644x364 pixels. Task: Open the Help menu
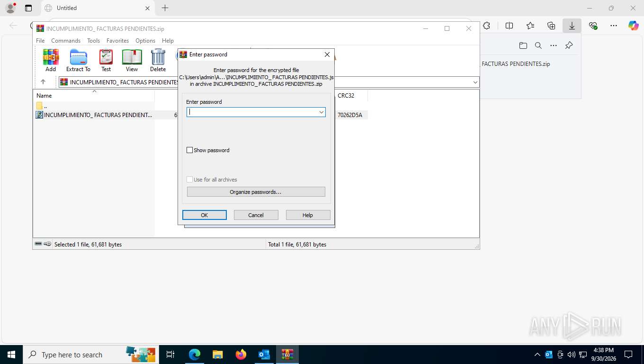tap(168, 41)
